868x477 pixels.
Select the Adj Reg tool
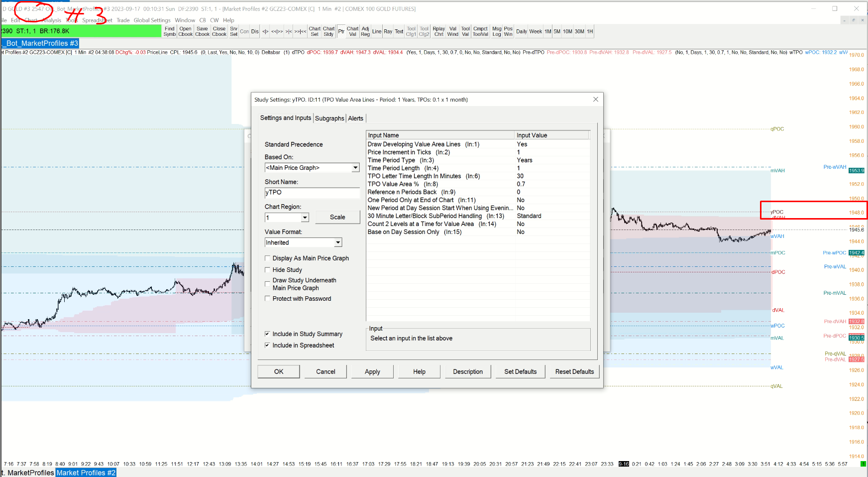click(x=365, y=31)
